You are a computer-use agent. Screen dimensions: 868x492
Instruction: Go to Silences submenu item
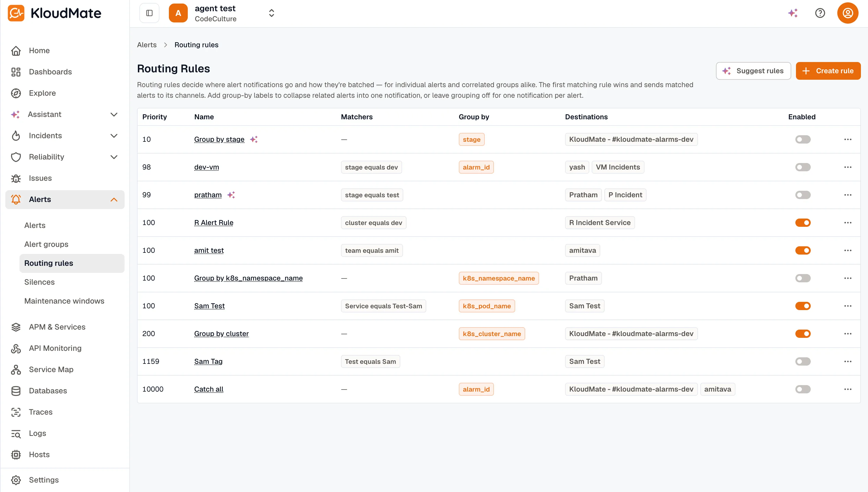click(40, 282)
